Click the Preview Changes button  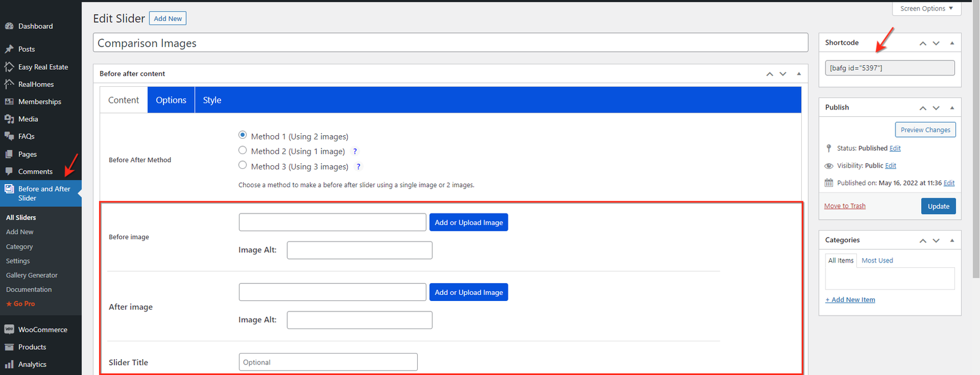pyautogui.click(x=925, y=130)
